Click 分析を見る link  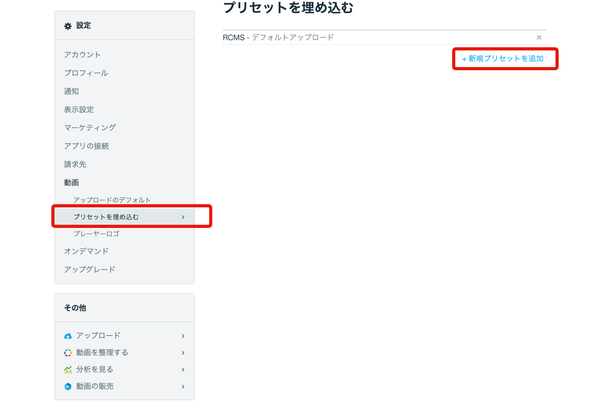(95, 369)
